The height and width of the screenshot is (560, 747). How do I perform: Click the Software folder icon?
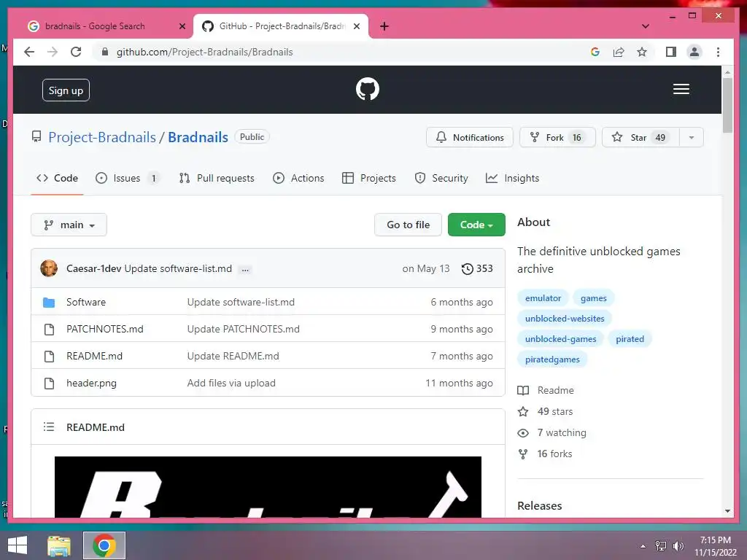pos(49,302)
